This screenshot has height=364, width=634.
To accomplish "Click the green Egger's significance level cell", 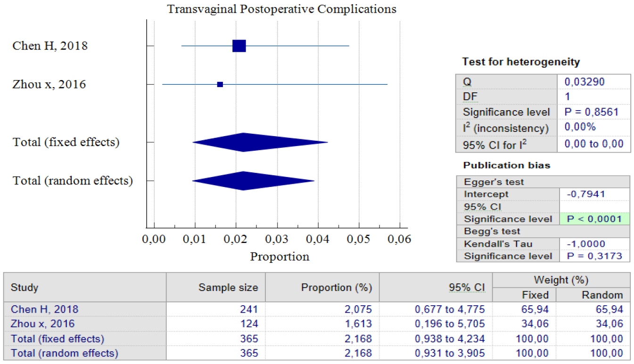I will [594, 219].
